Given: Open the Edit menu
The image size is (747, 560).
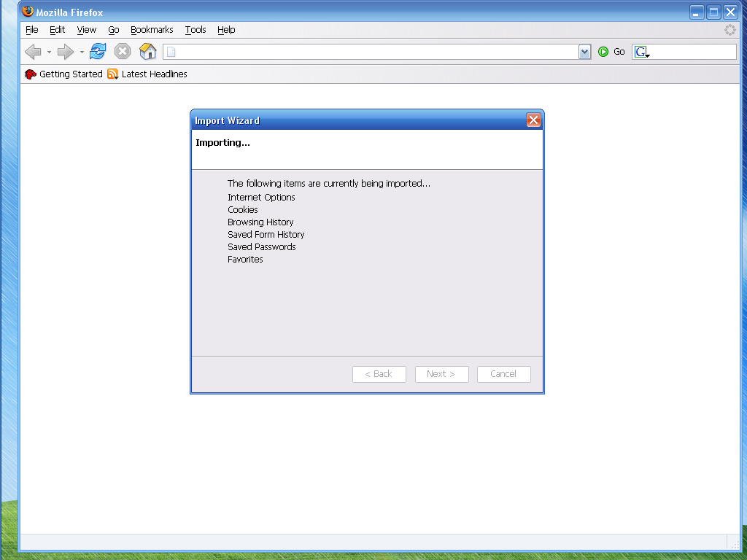Looking at the screenshot, I should click(x=57, y=29).
